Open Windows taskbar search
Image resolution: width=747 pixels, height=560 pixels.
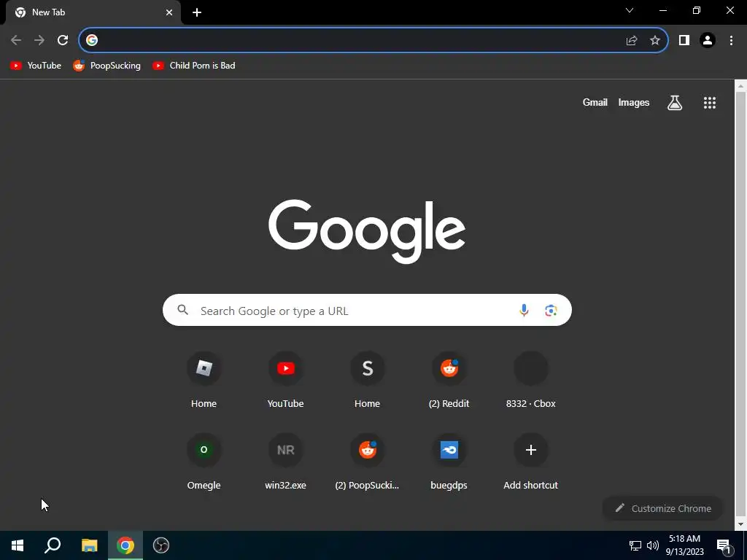[x=53, y=545]
